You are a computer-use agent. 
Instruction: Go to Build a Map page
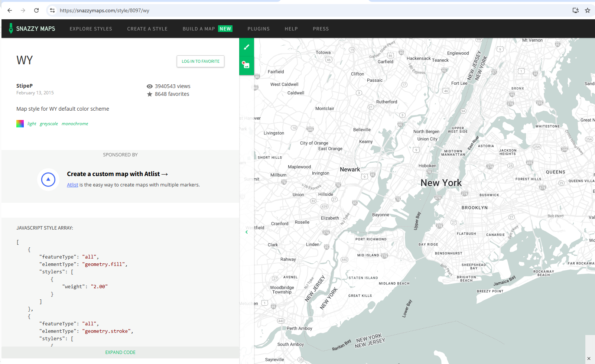(x=199, y=29)
